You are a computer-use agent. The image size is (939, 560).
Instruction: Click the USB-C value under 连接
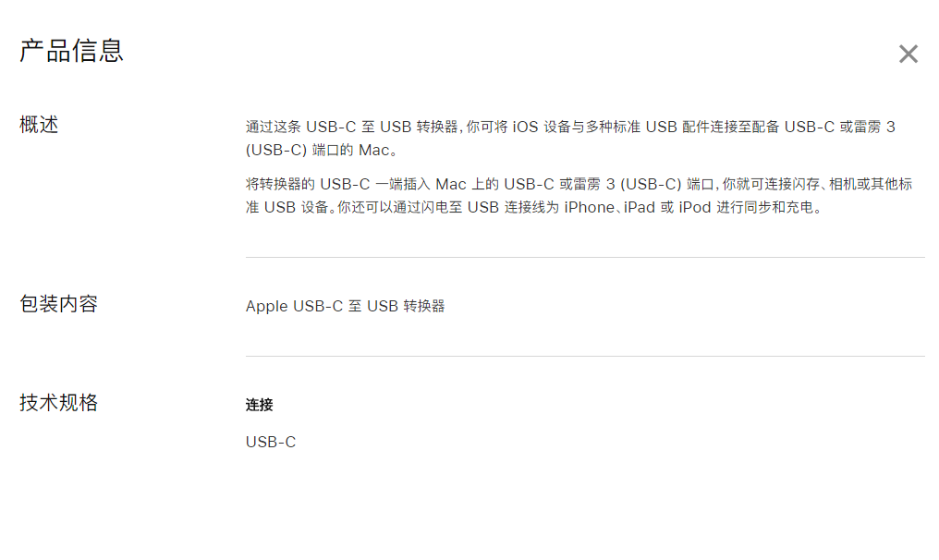[271, 442]
